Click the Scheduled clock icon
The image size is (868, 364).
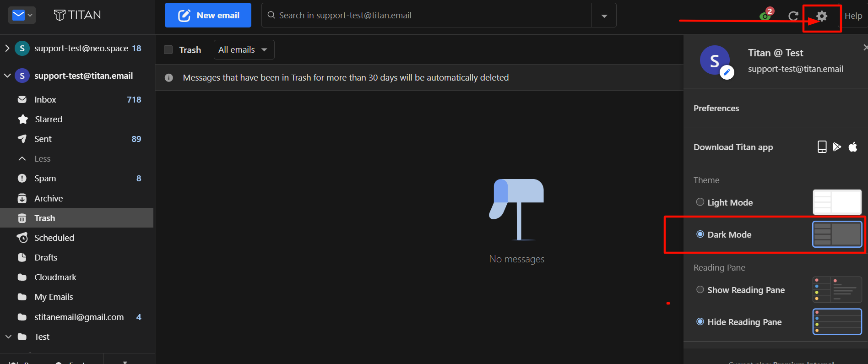tap(22, 238)
